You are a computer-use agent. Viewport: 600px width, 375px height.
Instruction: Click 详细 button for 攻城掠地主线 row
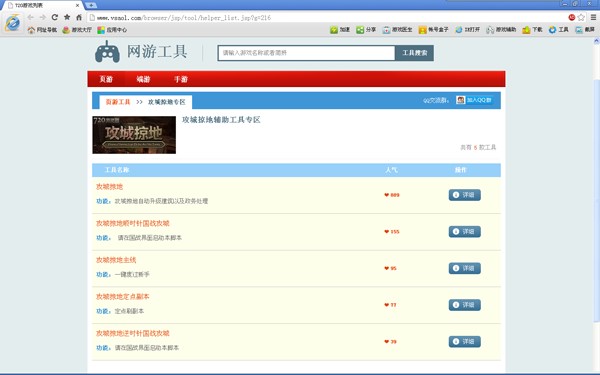pyautogui.click(x=465, y=268)
